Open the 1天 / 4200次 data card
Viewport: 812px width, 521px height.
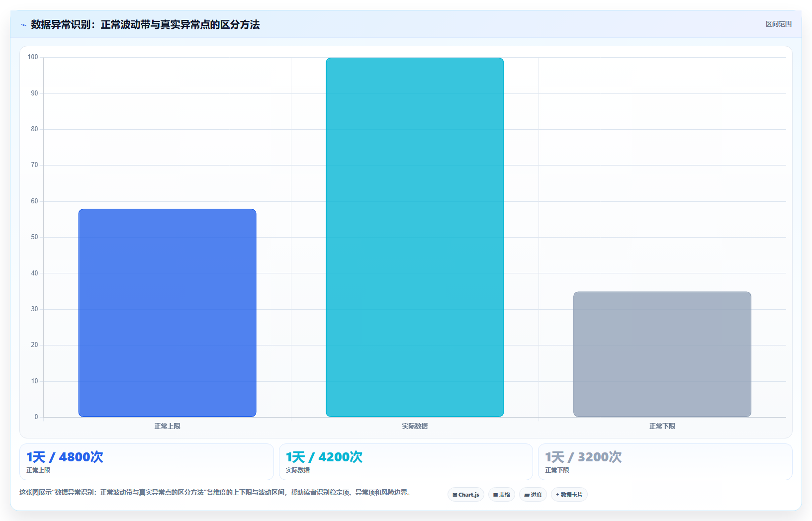(406, 462)
